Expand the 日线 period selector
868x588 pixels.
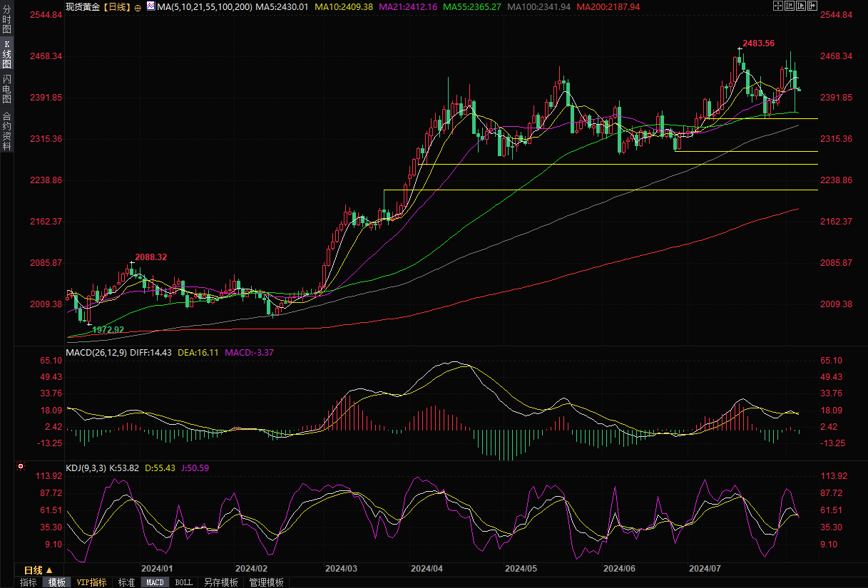click(38, 570)
